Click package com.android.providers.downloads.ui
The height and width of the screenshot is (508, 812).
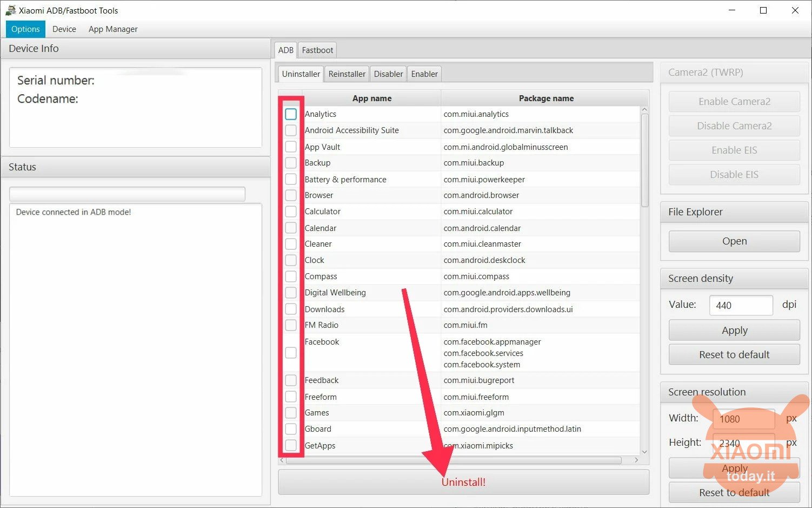click(x=508, y=309)
